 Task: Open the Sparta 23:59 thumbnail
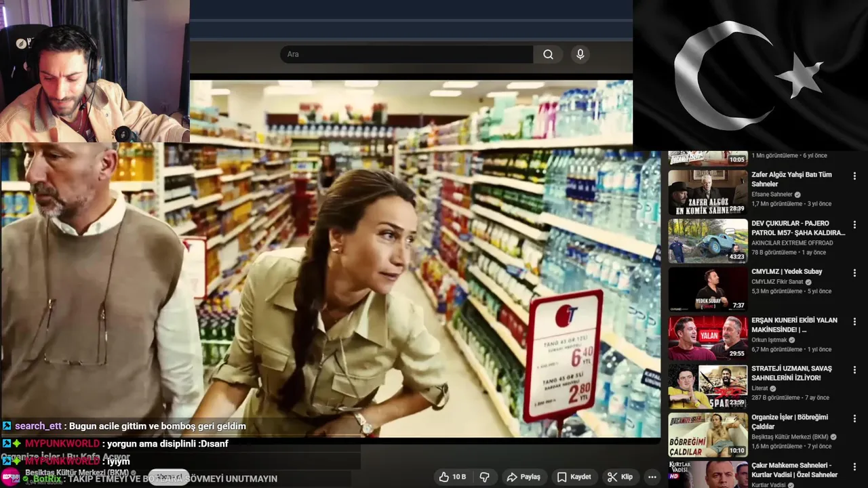coord(708,386)
